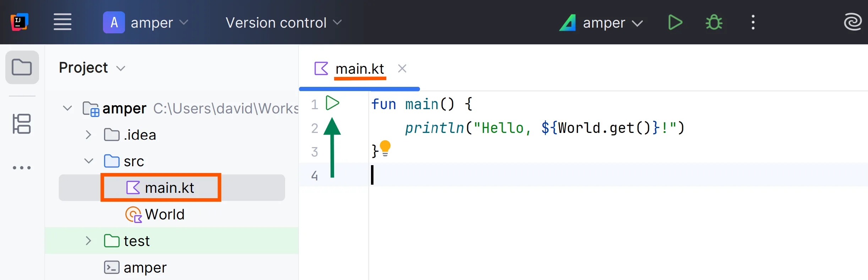The image size is (868, 280).
Task: Start debugging with the Debug bug icon
Action: (714, 23)
